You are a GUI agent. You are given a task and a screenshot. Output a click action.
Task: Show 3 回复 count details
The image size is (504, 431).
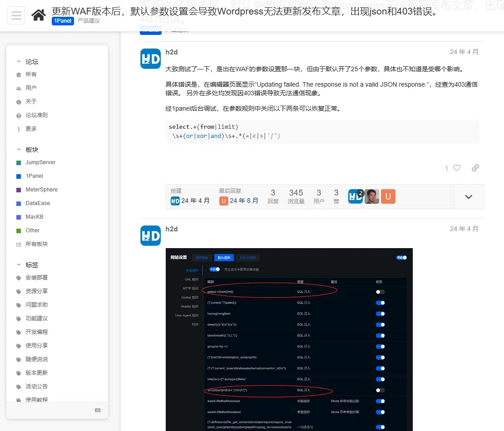(273, 196)
